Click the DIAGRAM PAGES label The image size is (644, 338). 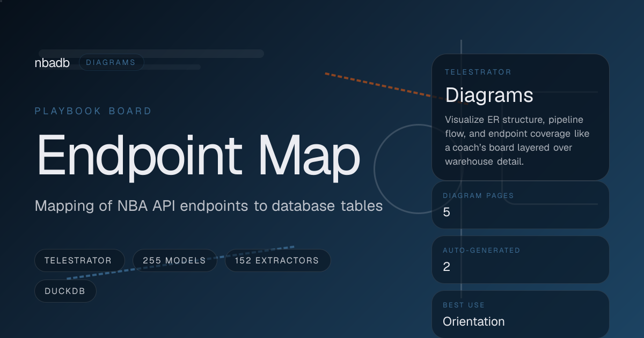pos(478,196)
